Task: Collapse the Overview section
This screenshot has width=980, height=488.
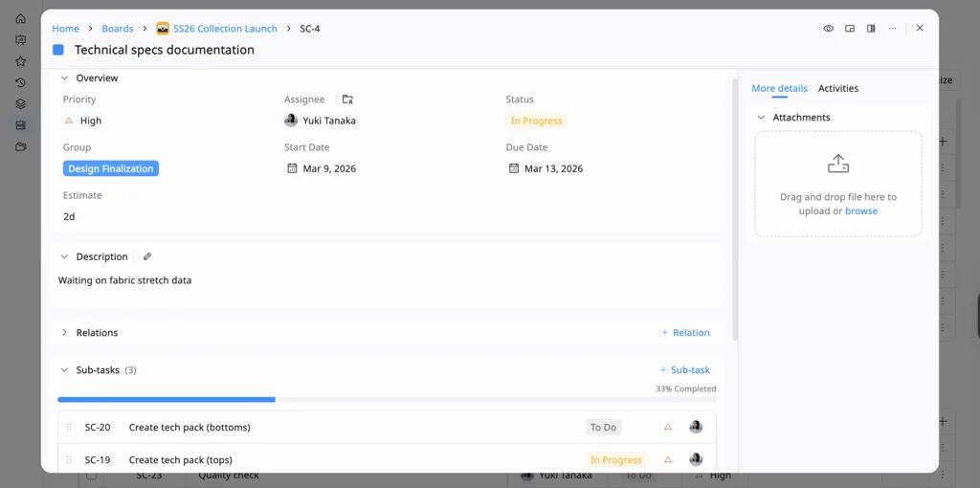Action: [x=65, y=78]
